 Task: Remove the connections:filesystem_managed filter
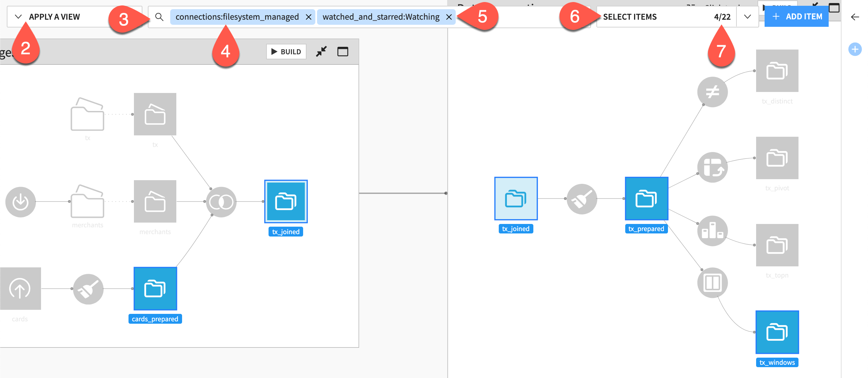(x=309, y=17)
